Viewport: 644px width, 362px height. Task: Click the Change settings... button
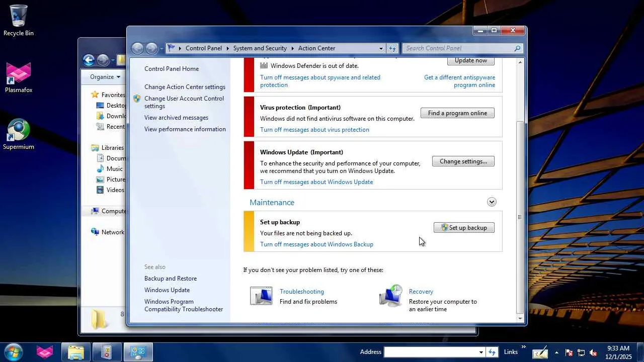463,161
